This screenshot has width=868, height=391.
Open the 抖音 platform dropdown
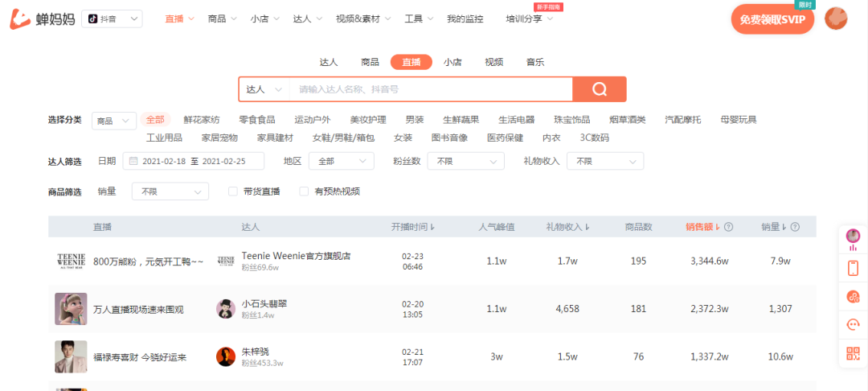pos(112,19)
